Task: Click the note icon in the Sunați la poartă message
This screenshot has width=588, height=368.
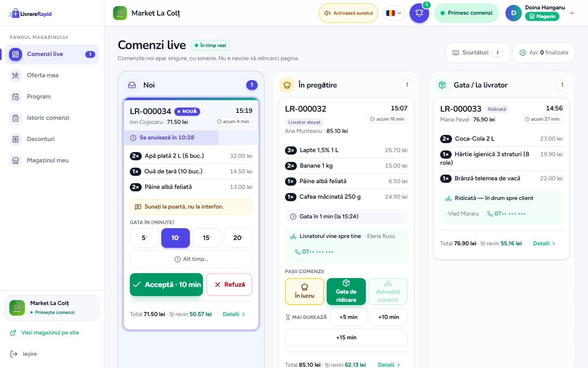Action: [x=138, y=207]
